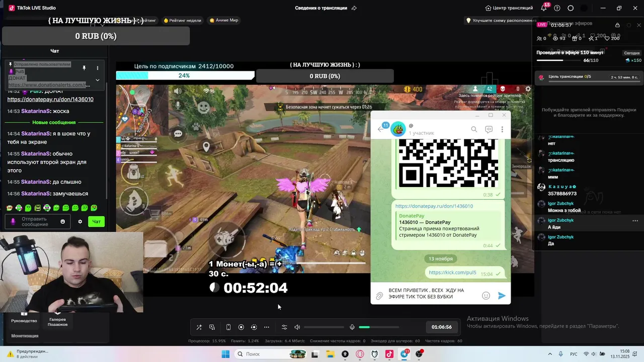The image size is (644, 362).
Task: Click the lock icon next to the LIVE timer
Action: click(x=617, y=25)
